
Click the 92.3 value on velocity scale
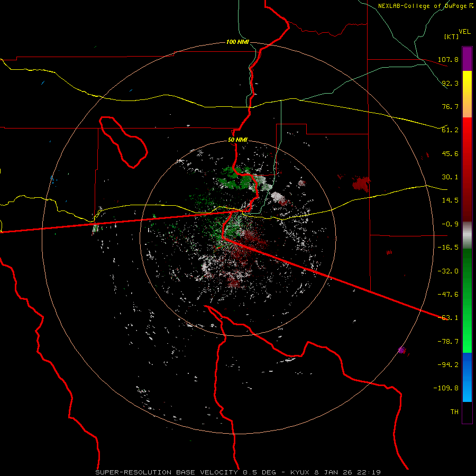pyautogui.click(x=450, y=83)
